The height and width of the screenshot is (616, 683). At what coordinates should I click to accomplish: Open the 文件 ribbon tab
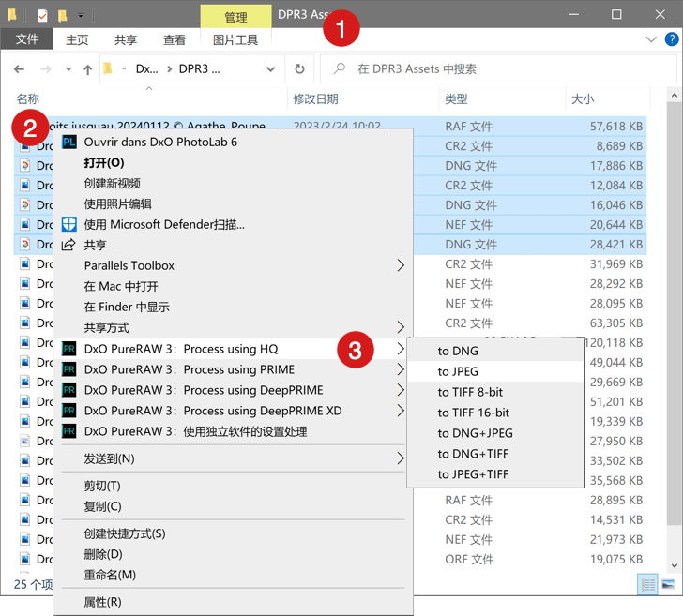tap(27, 39)
